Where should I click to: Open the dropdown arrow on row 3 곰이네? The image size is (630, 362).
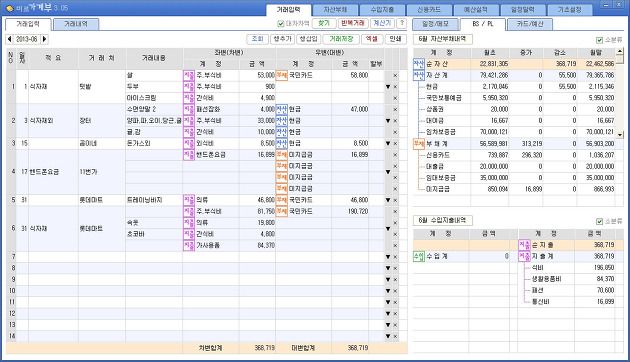pyautogui.click(x=388, y=143)
